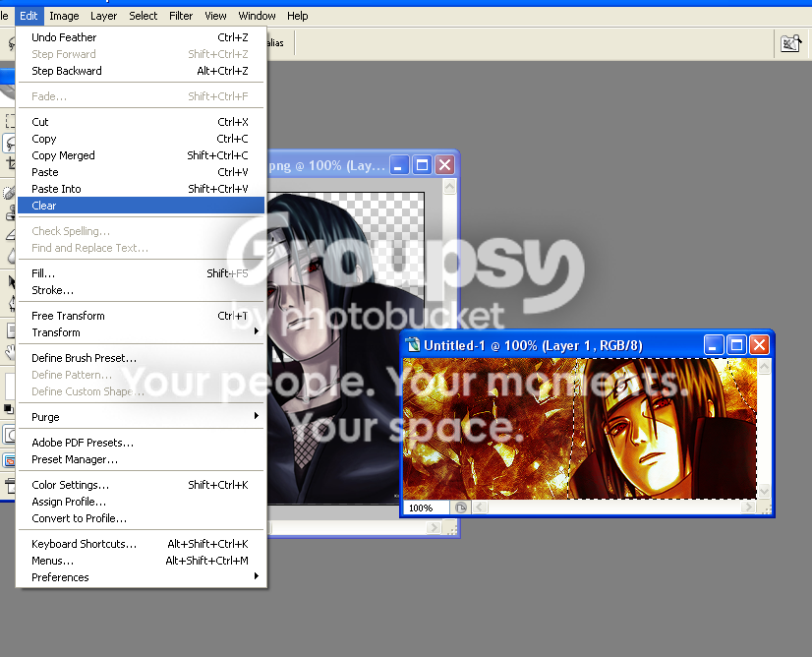Image resolution: width=812 pixels, height=657 pixels.
Task: Open Color Settings
Action: pos(141,485)
